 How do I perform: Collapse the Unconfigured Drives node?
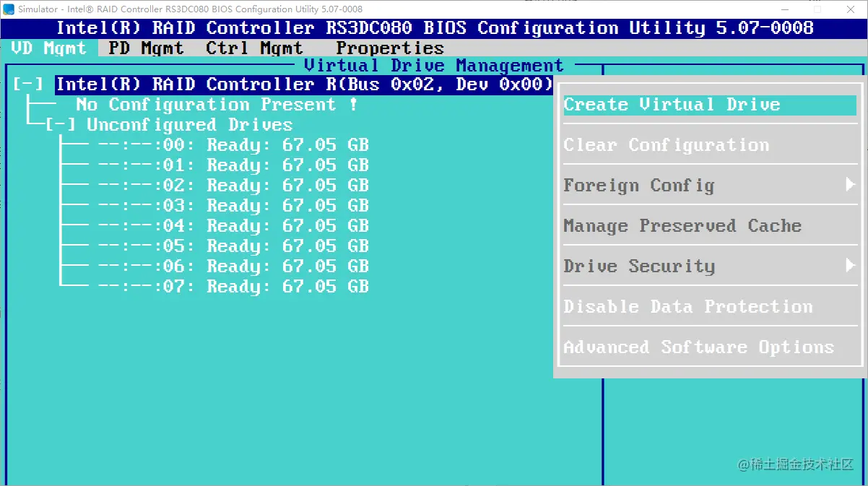[x=61, y=125]
